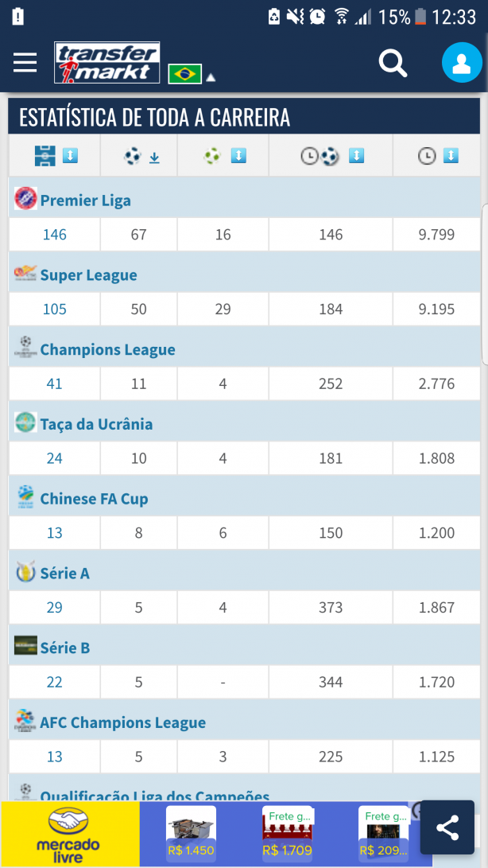Open the user profile icon

462,63
